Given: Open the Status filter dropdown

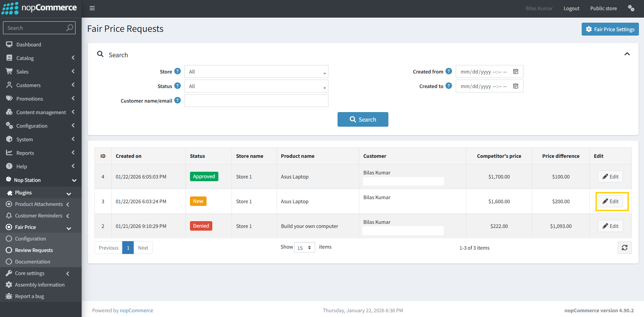Looking at the screenshot, I should [x=256, y=86].
